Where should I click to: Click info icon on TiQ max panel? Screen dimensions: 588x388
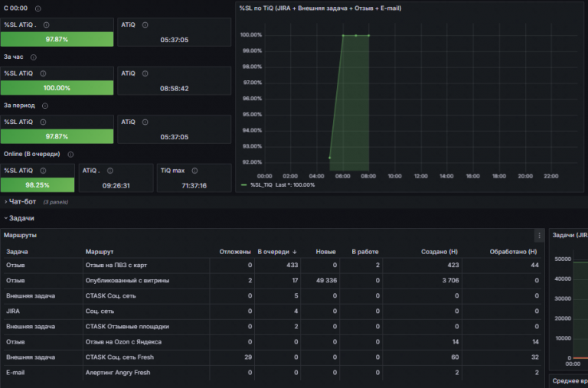coord(194,171)
